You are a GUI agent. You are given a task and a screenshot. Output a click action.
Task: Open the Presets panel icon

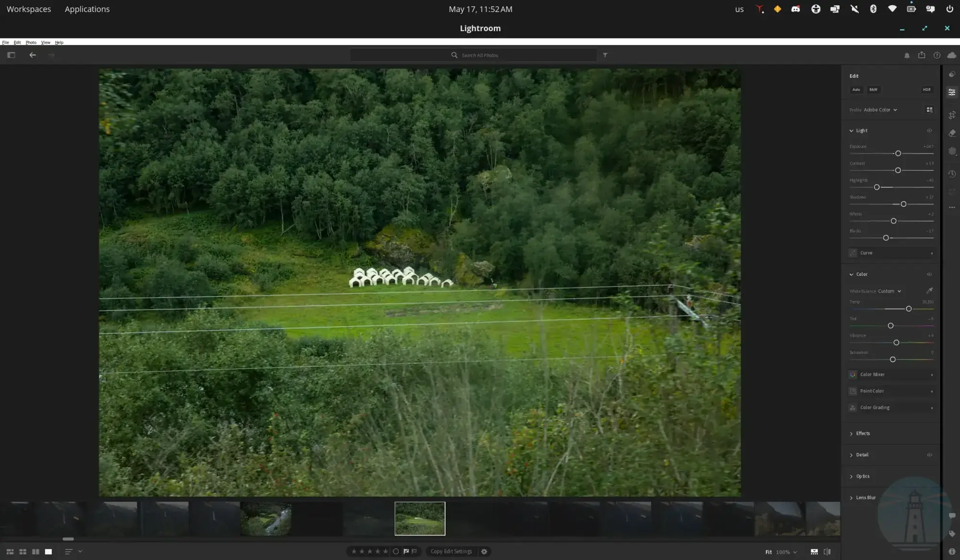point(952,74)
